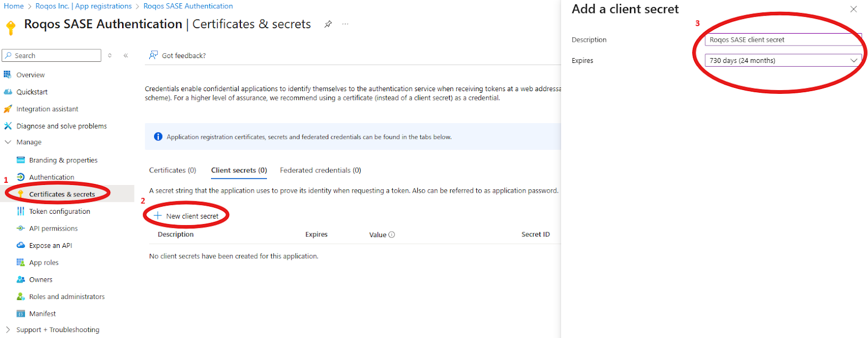Expand Support + Troubleshooting section
Viewport: 868px width, 338px height.
pos(8,330)
